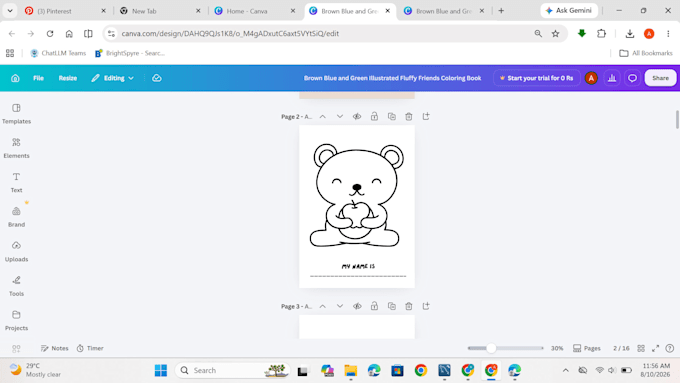Toggle the Notes panel
The height and width of the screenshot is (383, 680).
click(x=54, y=348)
